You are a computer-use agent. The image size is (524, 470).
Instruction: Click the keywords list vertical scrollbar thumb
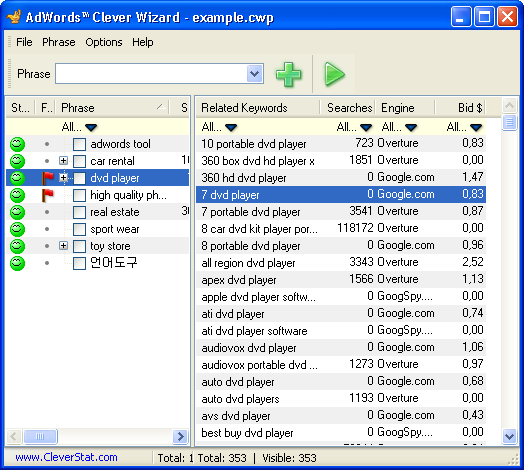pos(509,122)
